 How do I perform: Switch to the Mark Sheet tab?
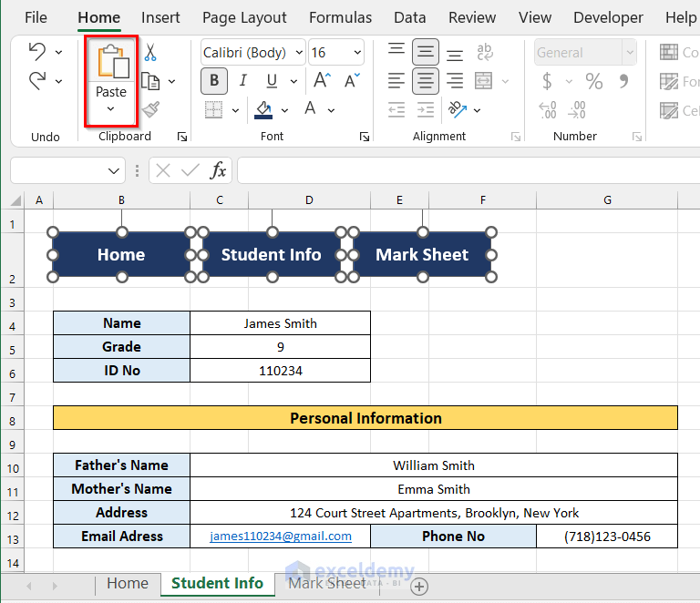tap(327, 584)
